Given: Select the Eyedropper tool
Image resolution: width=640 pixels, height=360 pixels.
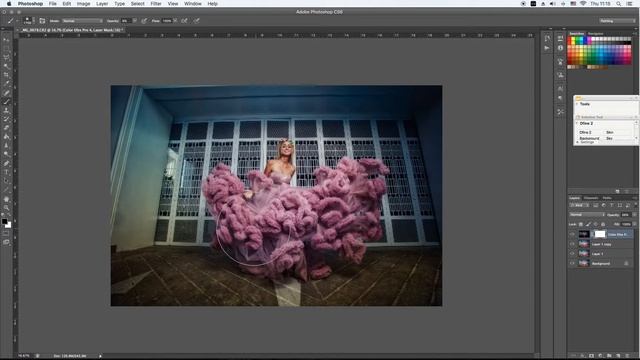Looking at the screenshot, I should click(6, 83).
